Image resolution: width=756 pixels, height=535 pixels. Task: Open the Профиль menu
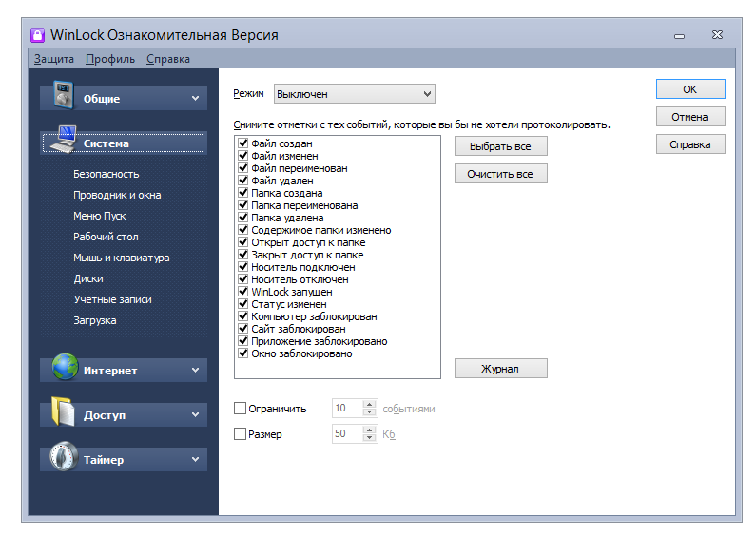tap(109, 59)
